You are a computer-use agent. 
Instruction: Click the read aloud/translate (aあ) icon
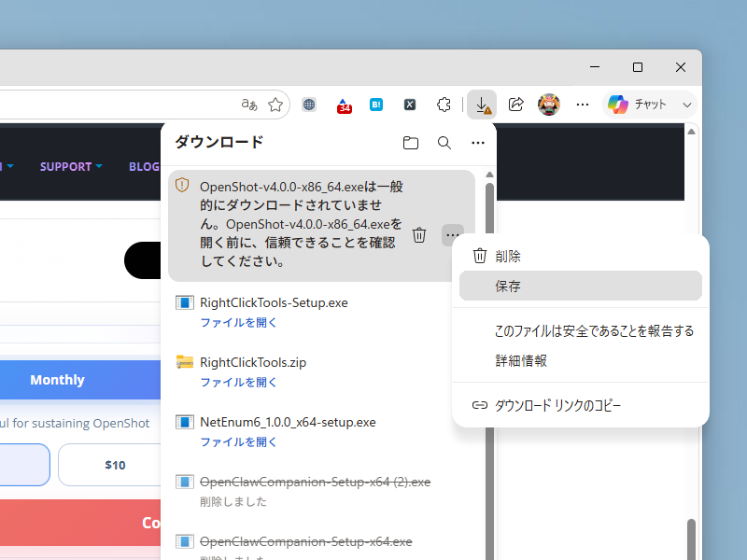pyautogui.click(x=249, y=105)
